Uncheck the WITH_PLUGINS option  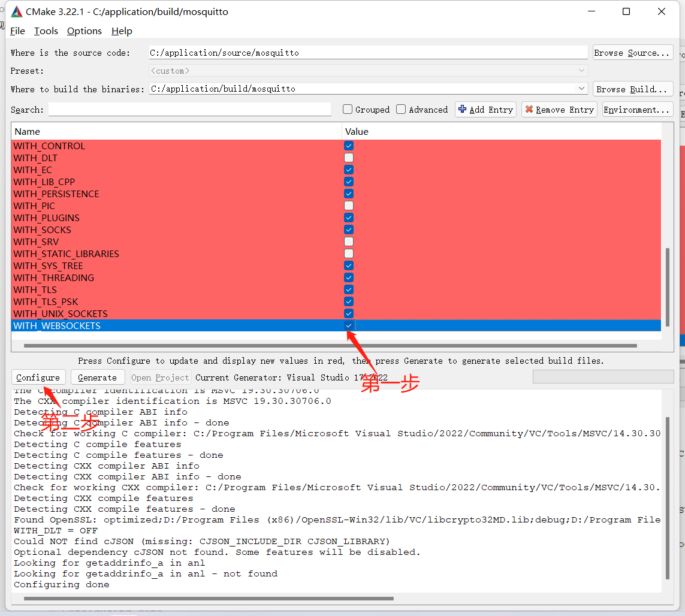349,218
